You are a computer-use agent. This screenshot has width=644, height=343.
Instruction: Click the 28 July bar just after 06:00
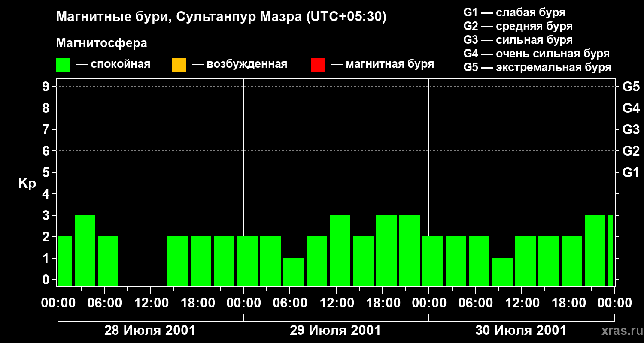point(108,261)
